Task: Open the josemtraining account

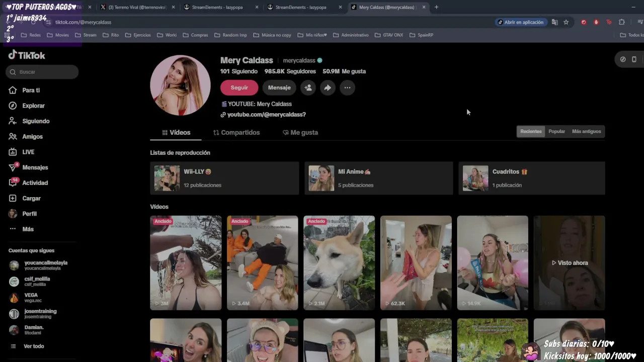Action: 33,314
